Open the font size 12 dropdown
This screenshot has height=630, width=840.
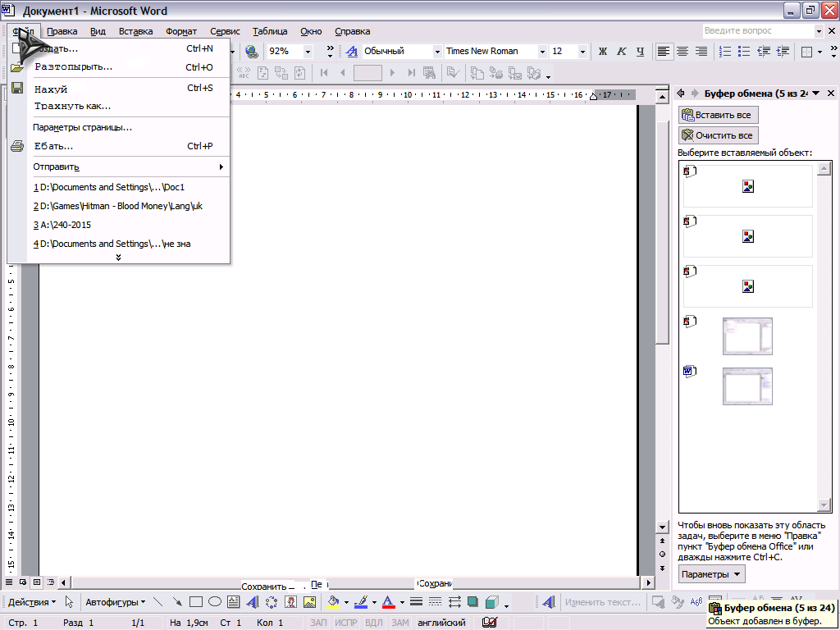pos(582,52)
